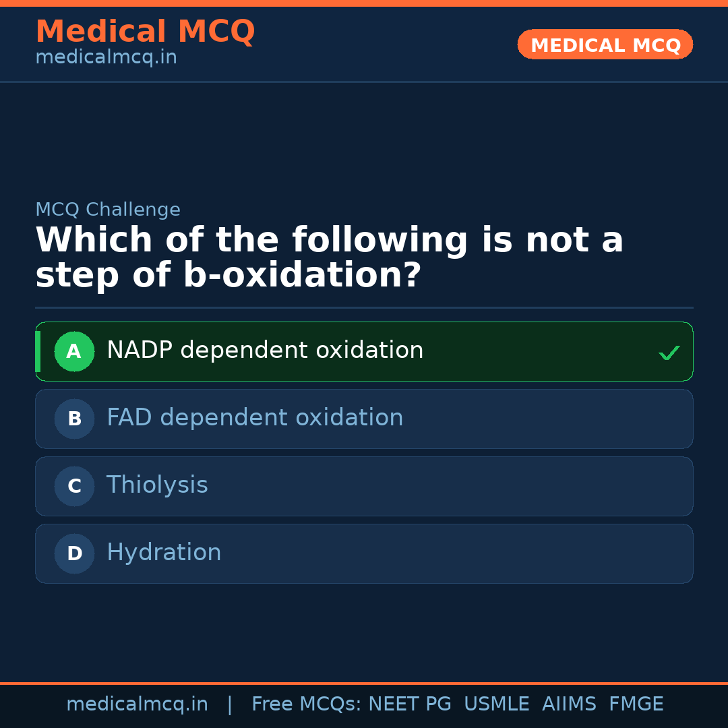Select the "Thiolysis" answer text

coord(157,485)
